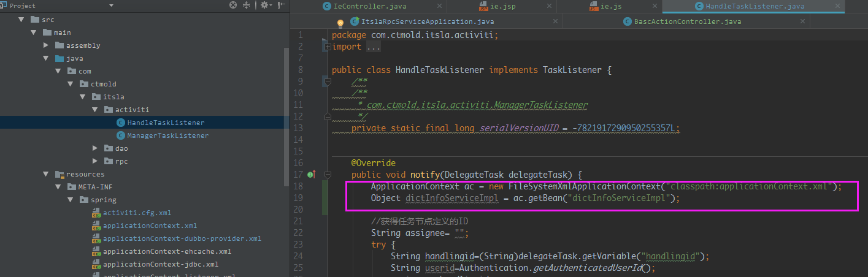Collapse the com package
The height and width of the screenshot is (277, 868).
tap(58, 71)
